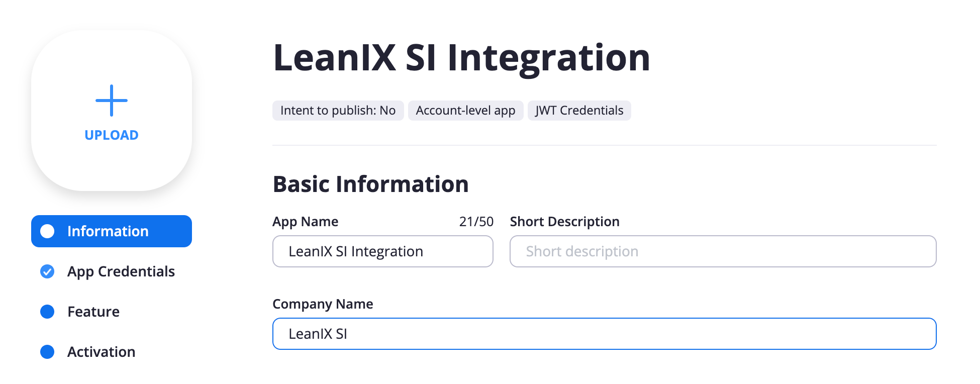Click the Basic Information heading
980x384 pixels.
coord(371,184)
